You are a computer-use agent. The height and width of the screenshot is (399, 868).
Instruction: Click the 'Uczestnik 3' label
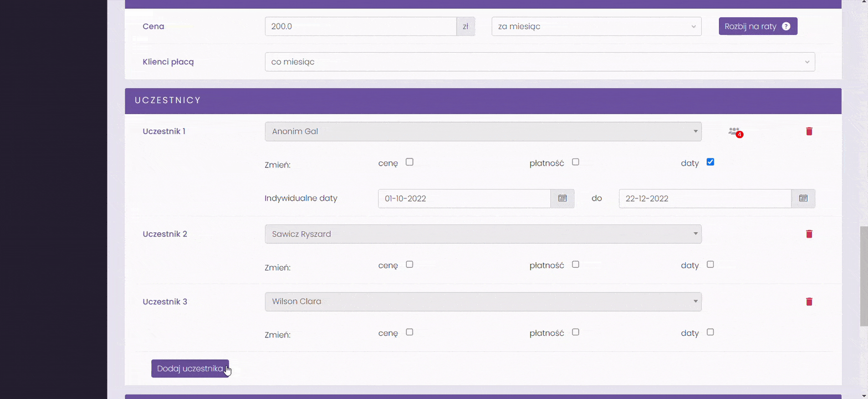pyautogui.click(x=165, y=301)
